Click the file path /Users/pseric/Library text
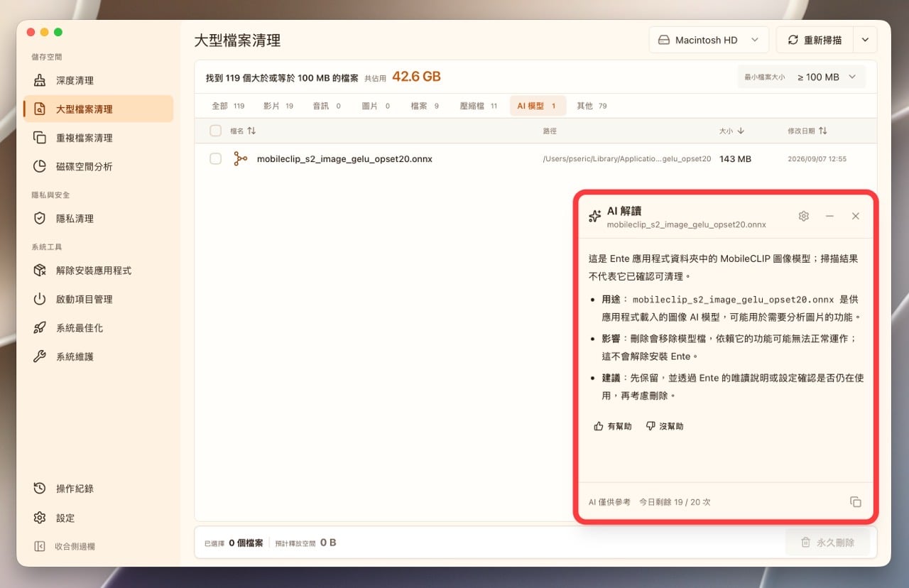909x588 pixels. tap(627, 159)
